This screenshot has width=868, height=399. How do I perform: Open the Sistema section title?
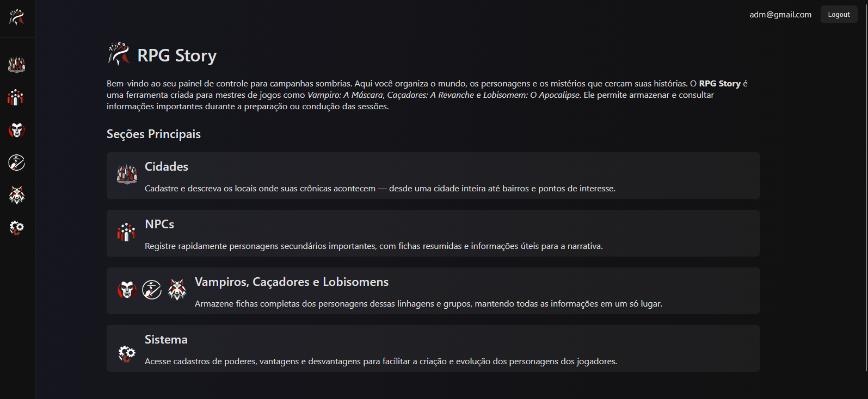pos(166,339)
